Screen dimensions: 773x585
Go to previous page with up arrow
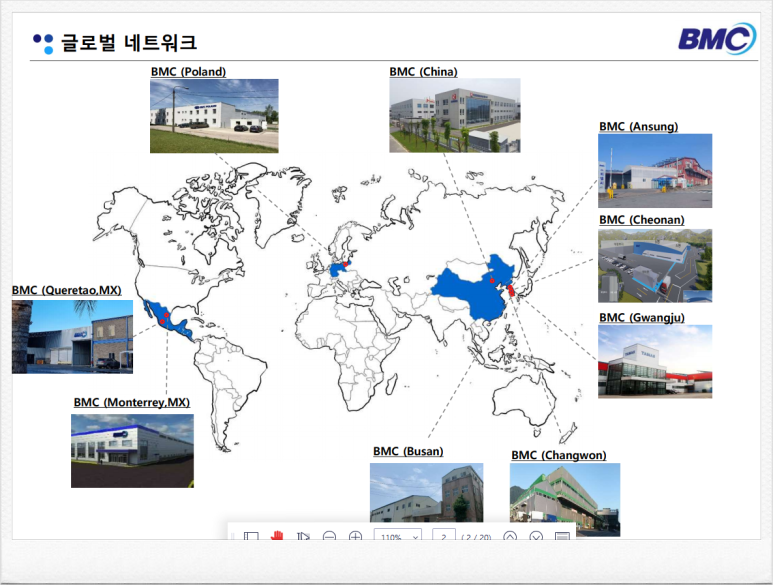(510, 536)
